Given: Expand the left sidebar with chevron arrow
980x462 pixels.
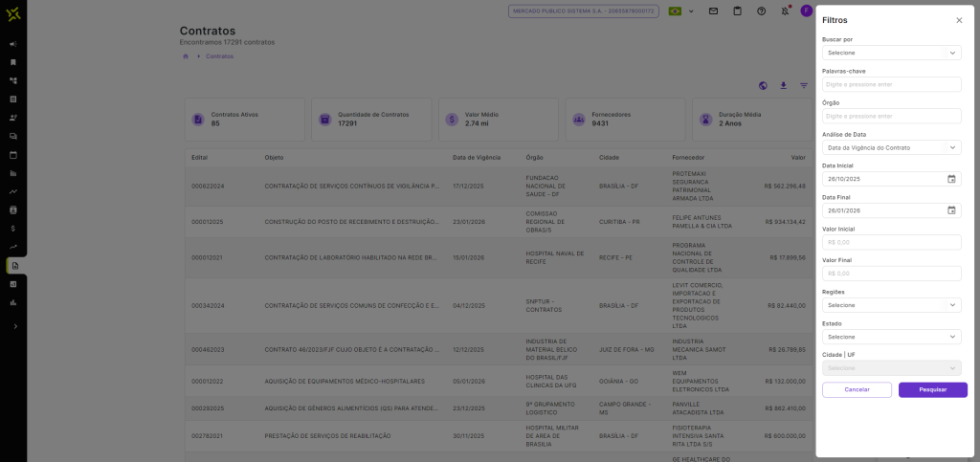Looking at the screenshot, I should (x=13, y=326).
